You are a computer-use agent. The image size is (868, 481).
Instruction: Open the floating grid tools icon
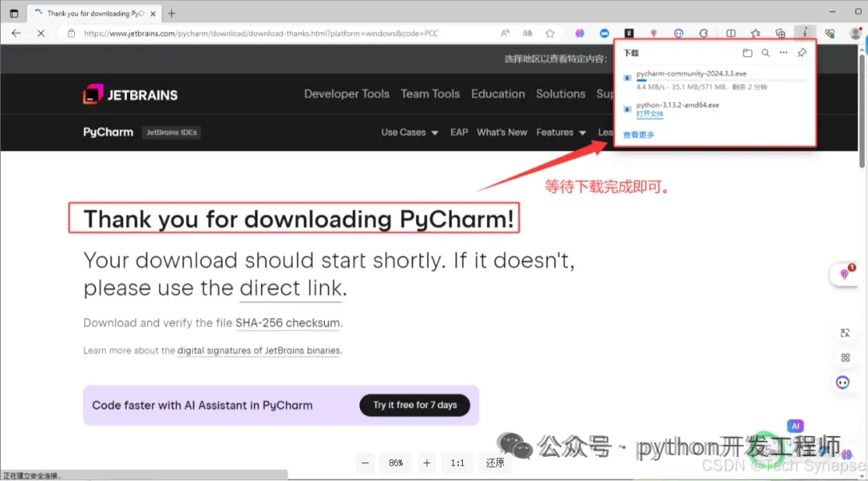click(845, 357)
